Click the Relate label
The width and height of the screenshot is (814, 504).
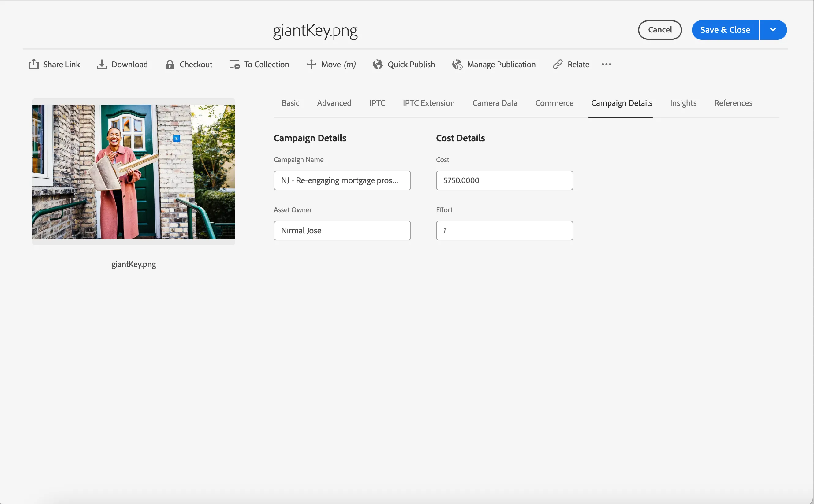click(x=578, y=64)
